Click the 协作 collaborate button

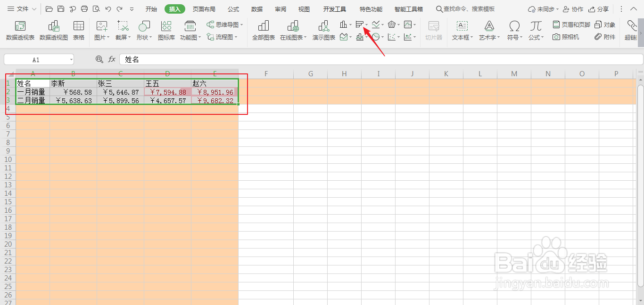(573, 9)
